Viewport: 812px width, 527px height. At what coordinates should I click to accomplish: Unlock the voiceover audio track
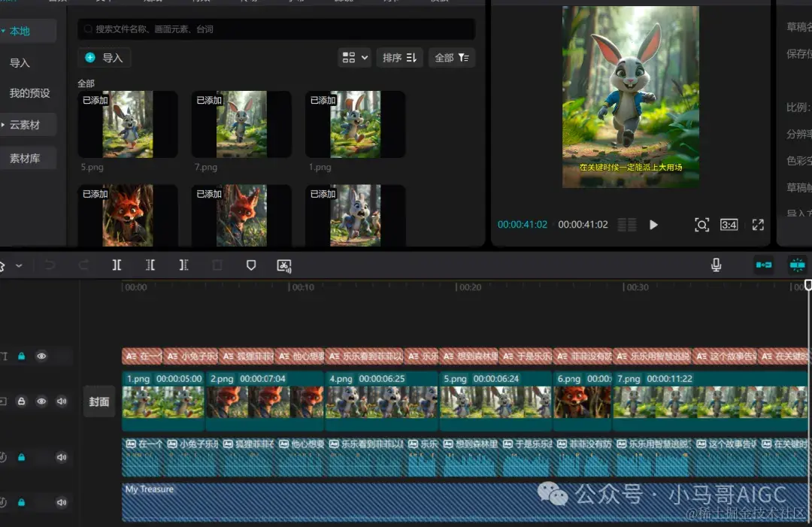click(21, 457)
